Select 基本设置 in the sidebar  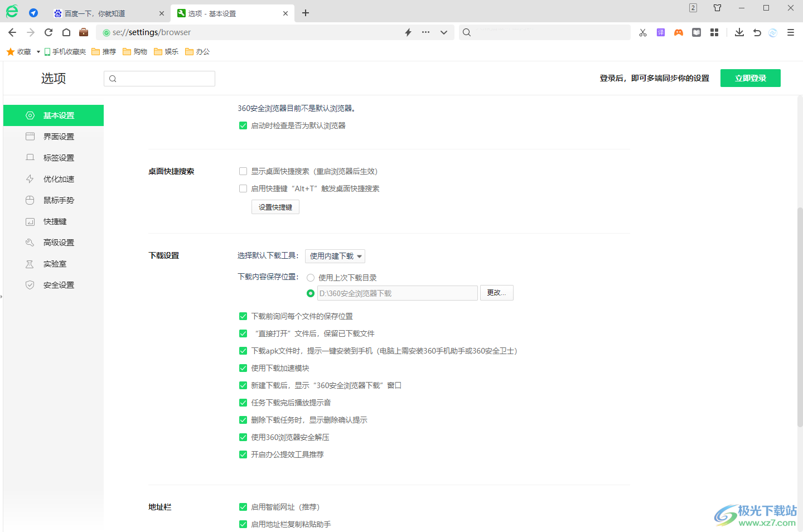coord(54,115)
